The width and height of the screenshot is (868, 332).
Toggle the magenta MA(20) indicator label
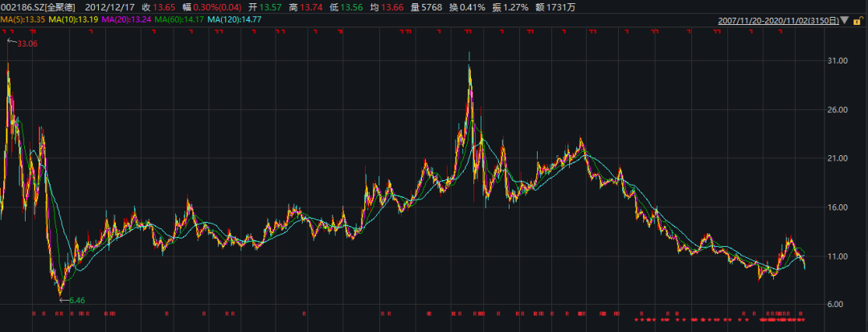click(x=124, y=18)
